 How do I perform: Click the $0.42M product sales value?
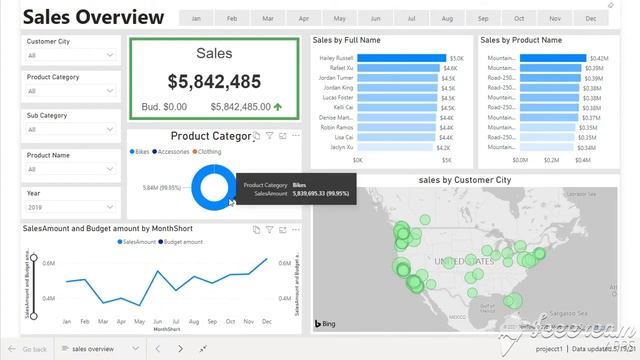point(599,58)
